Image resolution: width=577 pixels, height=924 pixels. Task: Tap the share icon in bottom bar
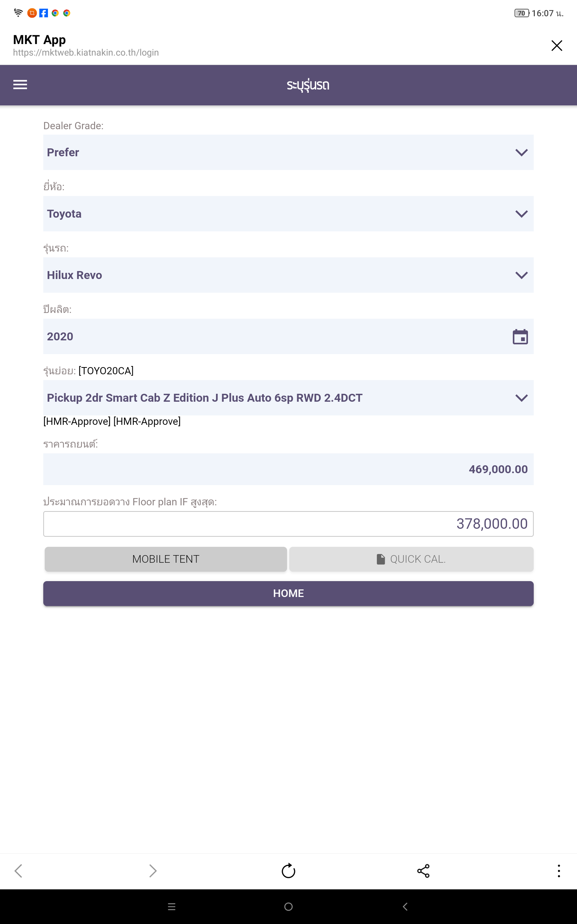pyautogui.click(x=423, y=871)
